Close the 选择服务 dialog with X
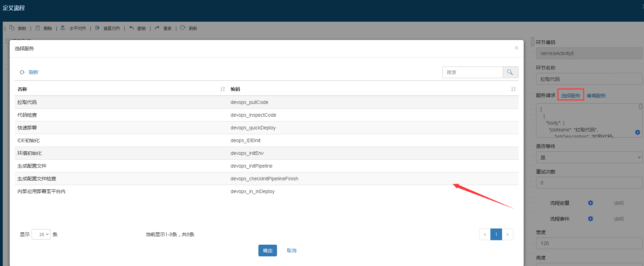This screenshot has width=644, height=266. pos(516,48)
